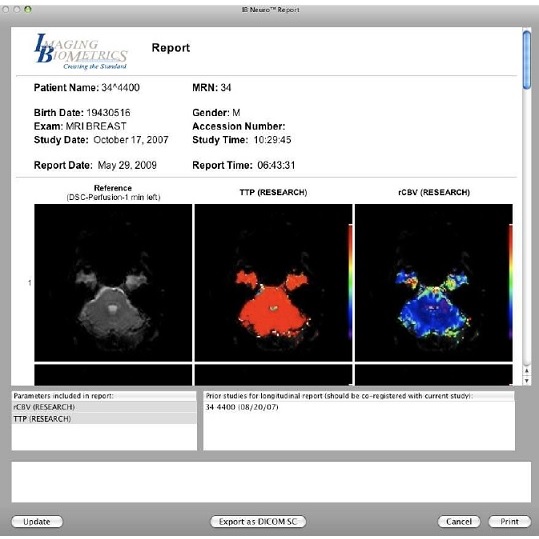Viewport: 539px width, 539px height.
Task: Click the Study Time 10:29:45
Action: (x=272, y=140)
